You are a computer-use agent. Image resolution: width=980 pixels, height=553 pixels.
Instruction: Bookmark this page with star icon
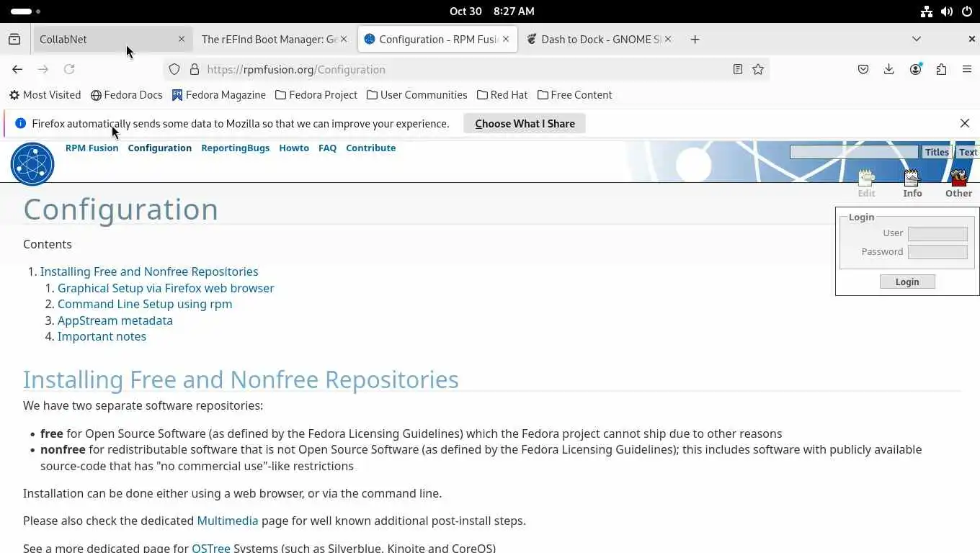pos(758,70)
